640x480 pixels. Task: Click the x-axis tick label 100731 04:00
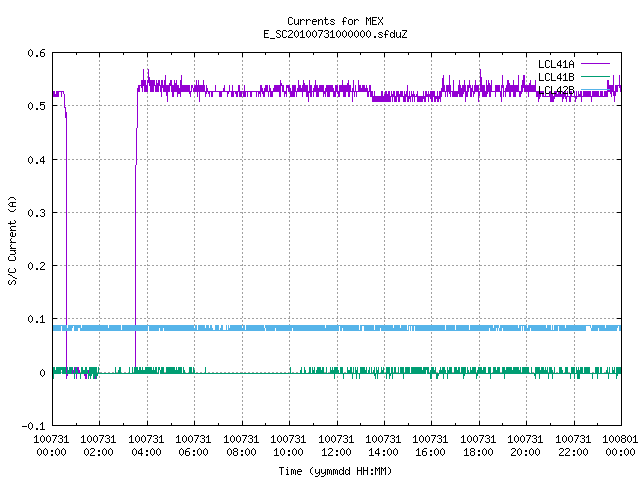pos(146,446)
